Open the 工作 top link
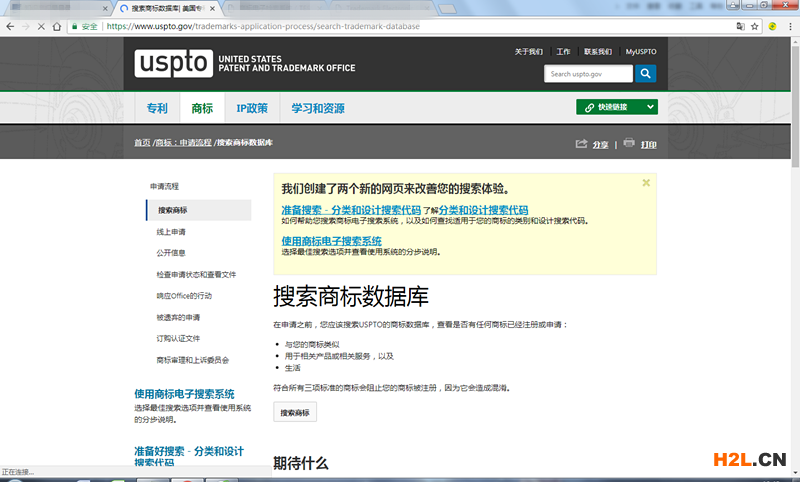800x482 pixels. coord(563,52)
